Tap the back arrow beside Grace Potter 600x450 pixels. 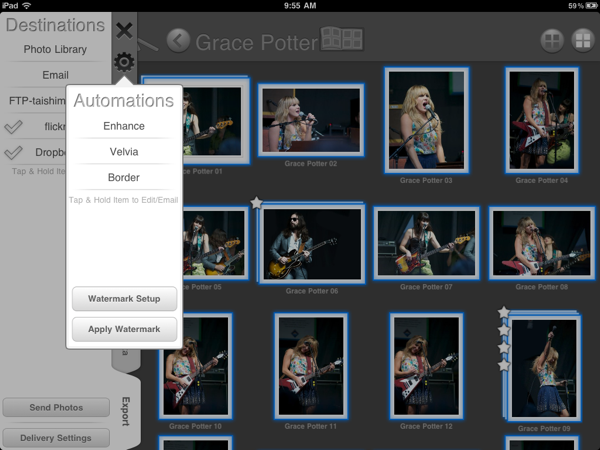(x=178, y=41)
